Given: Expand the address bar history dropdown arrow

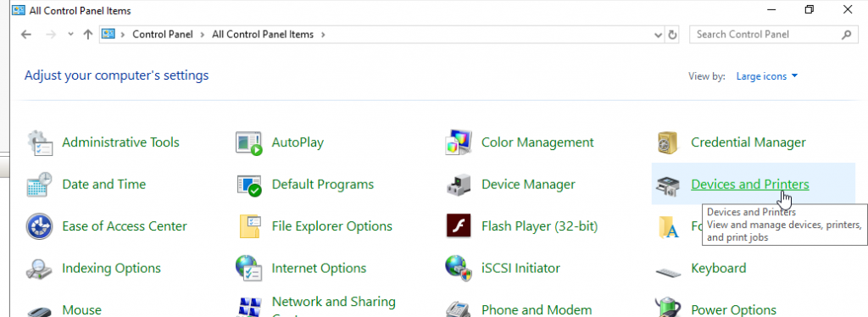Looking at the screenshot, I should pyautogui.click(x=658, y=34).
